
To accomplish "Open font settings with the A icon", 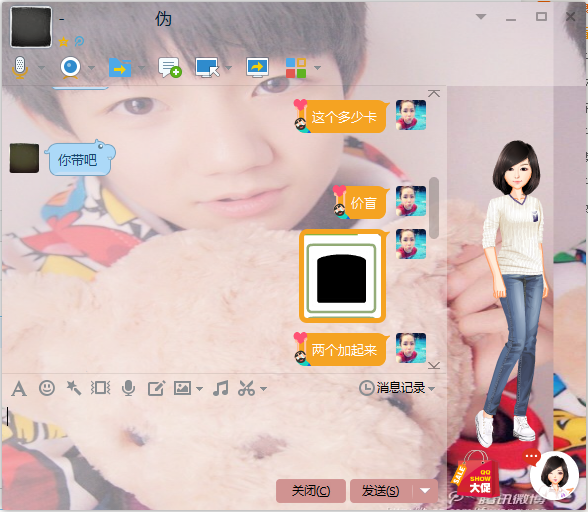I will tap(19, 389).
